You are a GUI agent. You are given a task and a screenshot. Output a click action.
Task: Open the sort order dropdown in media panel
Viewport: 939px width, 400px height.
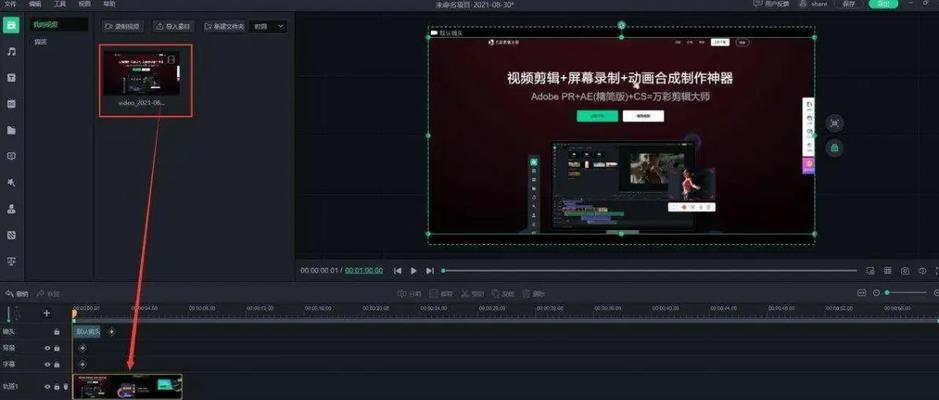pos(268,26)
